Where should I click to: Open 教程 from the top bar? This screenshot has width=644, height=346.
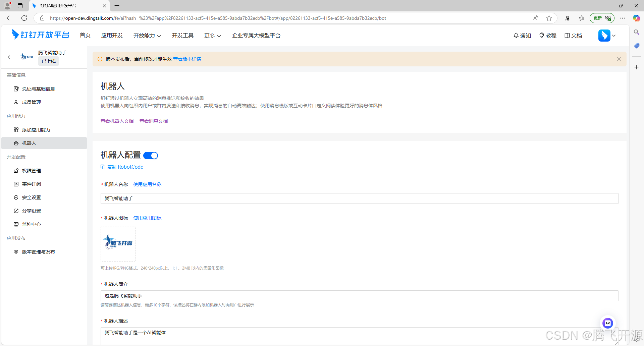coord(548,36)
